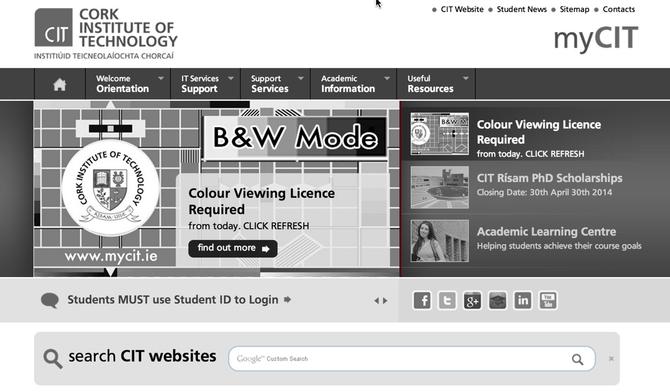Click the magnifier submit icon in search box
The height and width of the screenshot is (392, 670).
tap(577, 359)
